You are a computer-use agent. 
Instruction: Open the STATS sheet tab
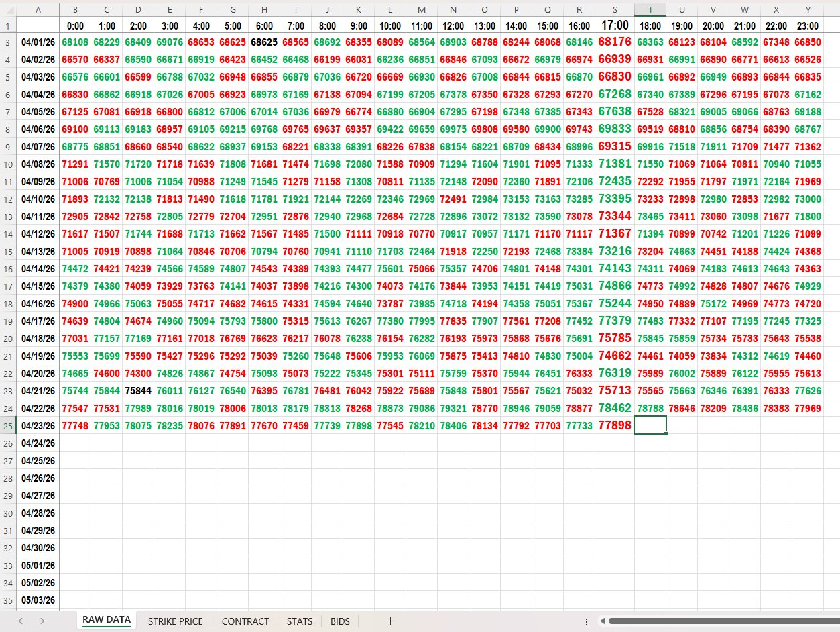(x=300, y=621)
